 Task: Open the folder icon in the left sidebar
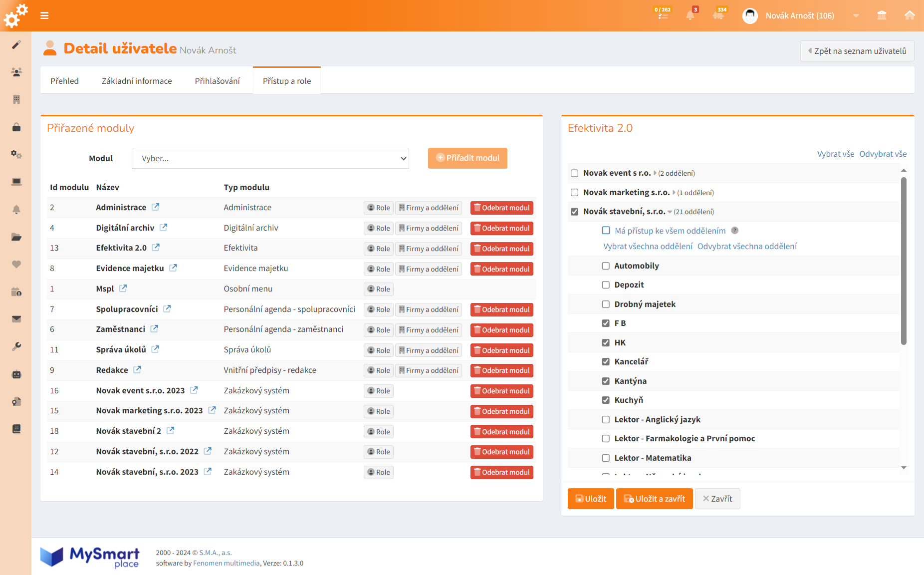(x=16, y=237)
